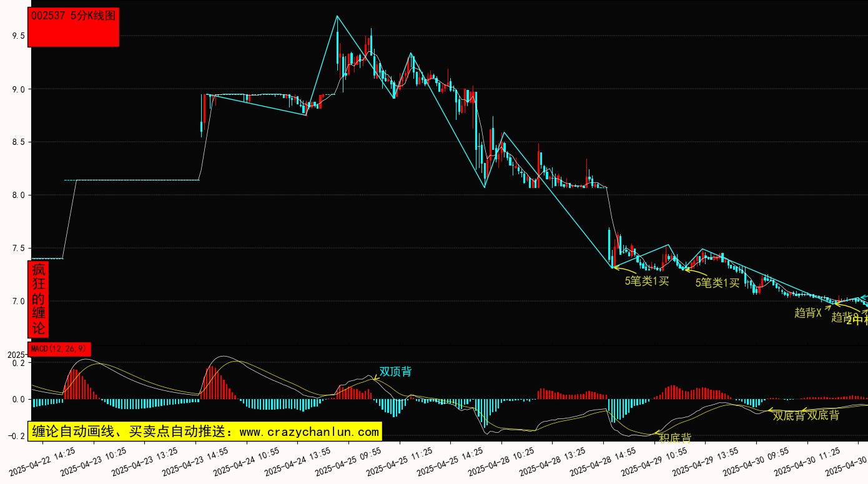Click the 疯狂的缠论 vertical red label

[x=39, y=299]
